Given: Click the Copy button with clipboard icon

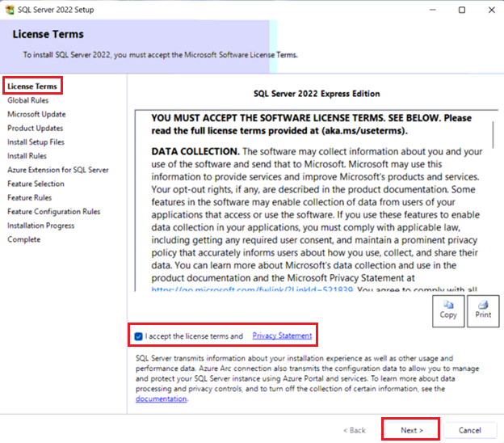Looking at the screenshot, I should click(x=448, y=310).
